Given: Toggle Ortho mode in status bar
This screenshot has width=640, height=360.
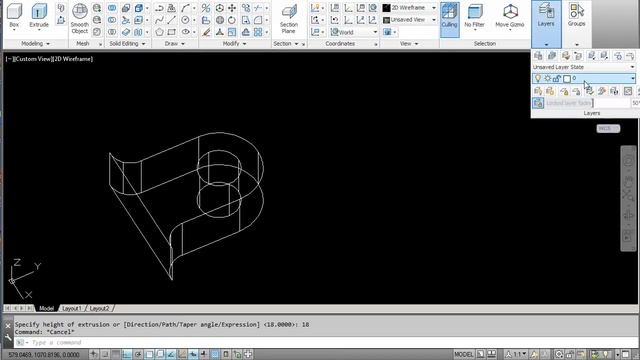Looking at the screenshot, I should [127, 354].
